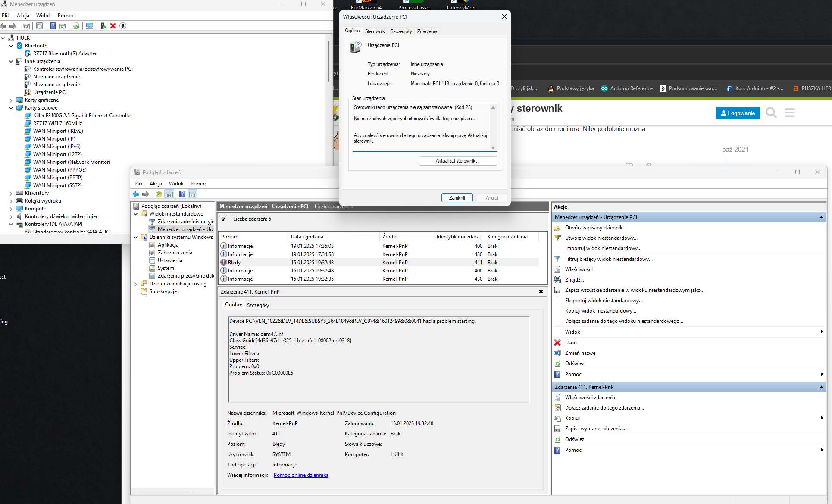This screenshot has width=832, height=504.
Task: Click the filter funnel icon above event list
Action: 224,219
